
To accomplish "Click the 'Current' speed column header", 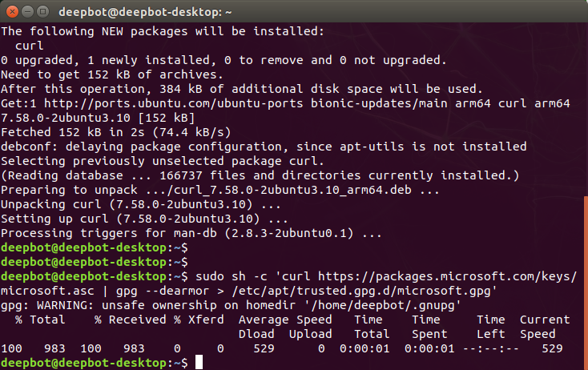I will [545, 320].
